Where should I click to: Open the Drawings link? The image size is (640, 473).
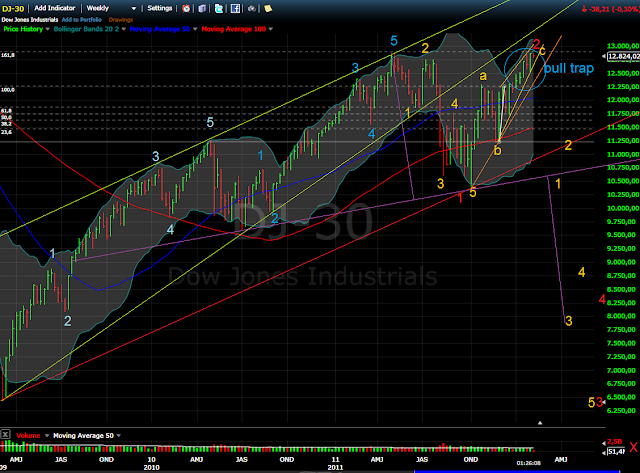[x=121, y=20]
